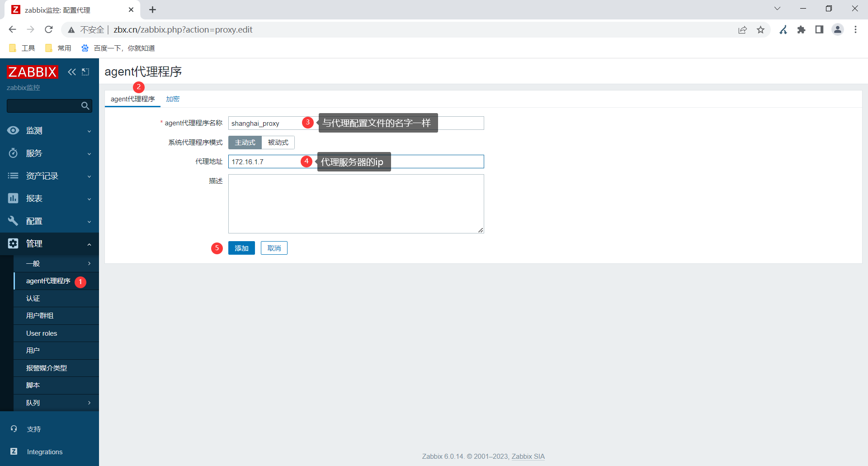The image size is (868, 466).
Task: Click the Z icon for Integrations
Action: coord(14,452)
